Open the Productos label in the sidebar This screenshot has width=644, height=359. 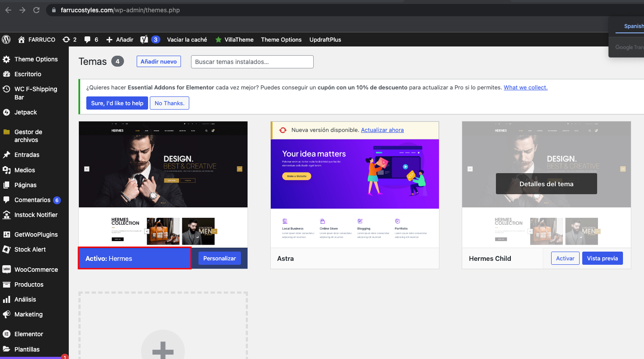[x=29, y=284]
